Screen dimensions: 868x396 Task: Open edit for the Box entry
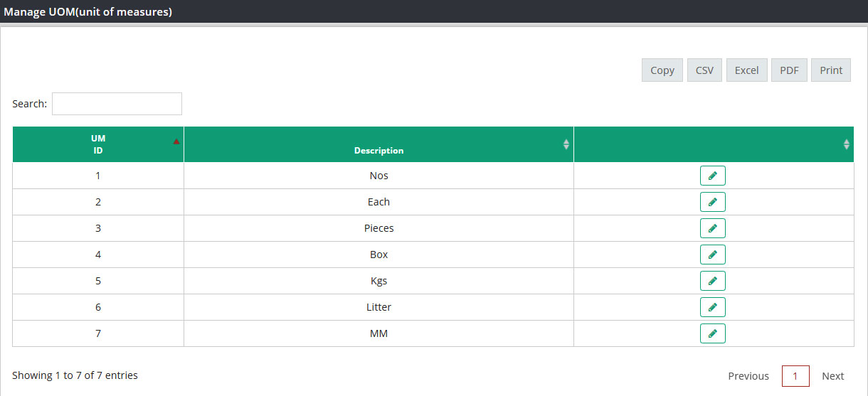[712, 255]
